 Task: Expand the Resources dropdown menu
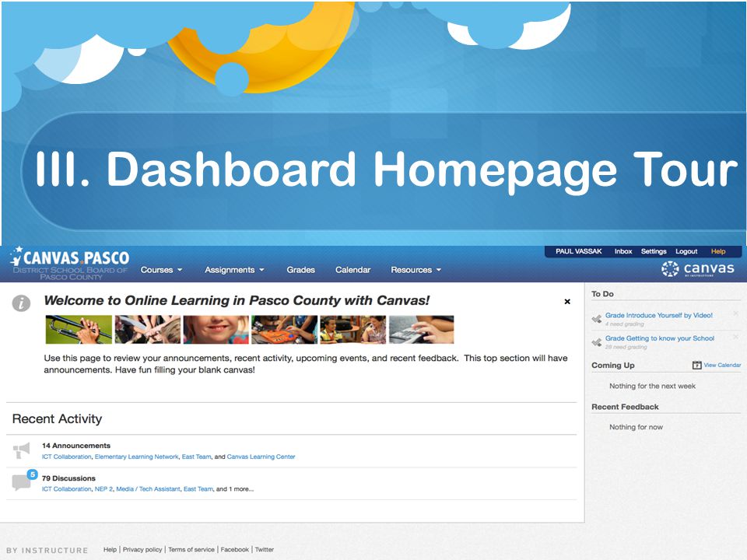[416, 270]
